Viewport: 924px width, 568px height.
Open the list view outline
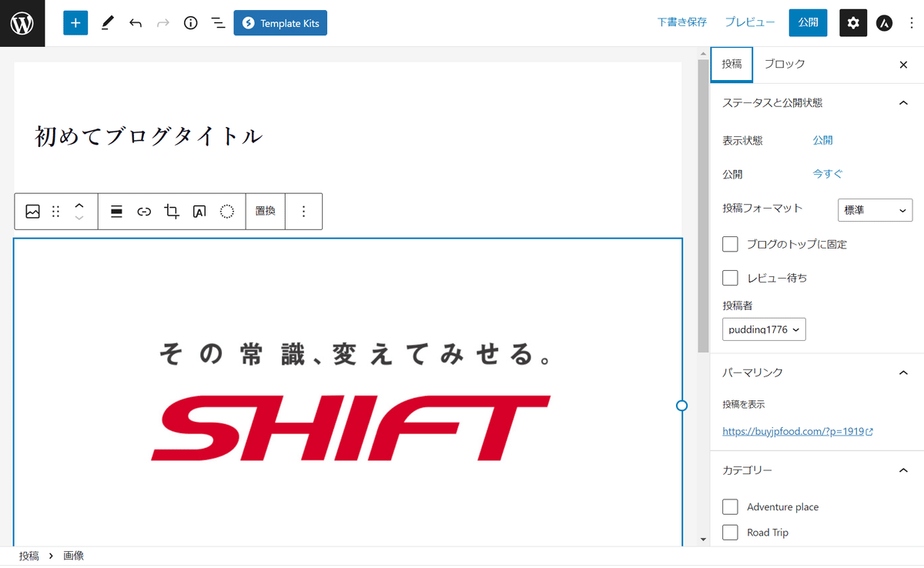pos(219,23)
